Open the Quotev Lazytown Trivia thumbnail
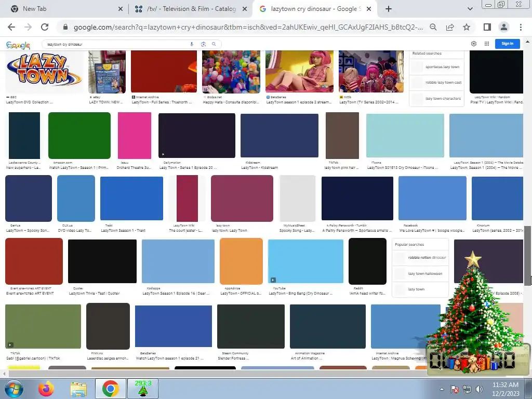532x399 pixels. [x=102, y=261]
